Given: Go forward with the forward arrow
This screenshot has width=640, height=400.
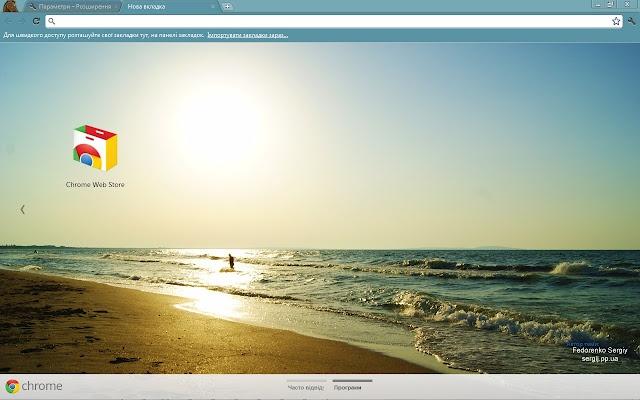Looking at the screenshot, I should pos(22,21).
